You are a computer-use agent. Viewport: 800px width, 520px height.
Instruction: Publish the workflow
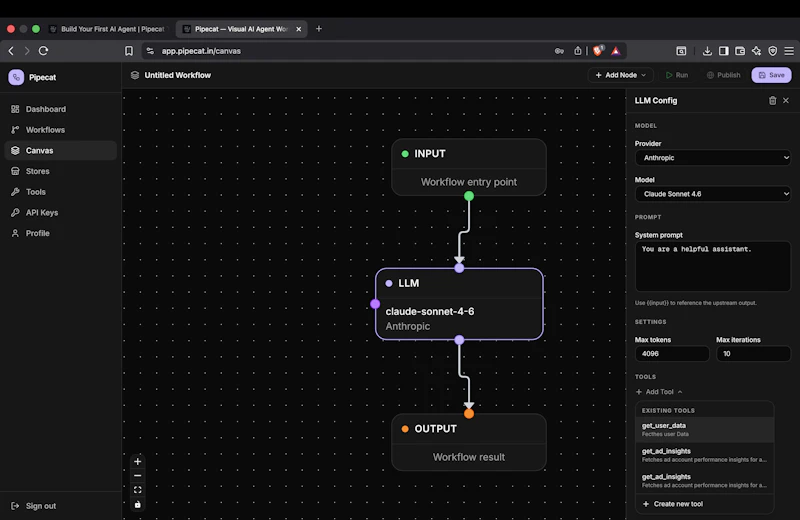coord(723,75)
